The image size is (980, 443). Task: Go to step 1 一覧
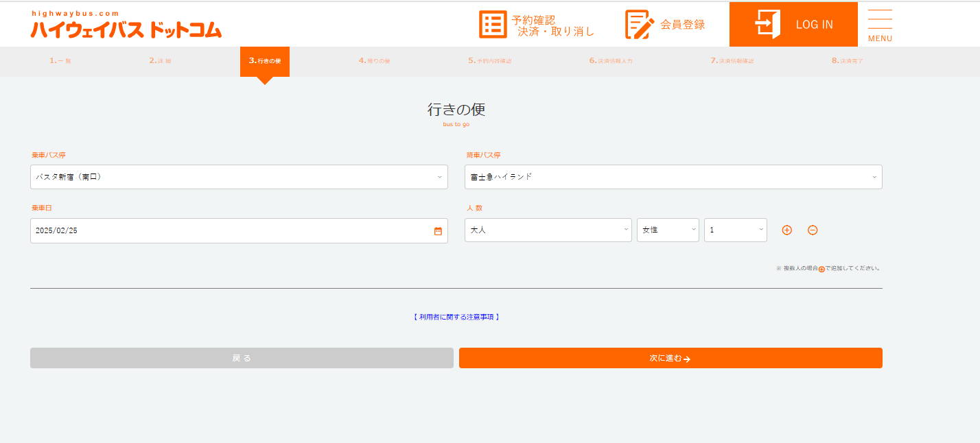[60, 61]
